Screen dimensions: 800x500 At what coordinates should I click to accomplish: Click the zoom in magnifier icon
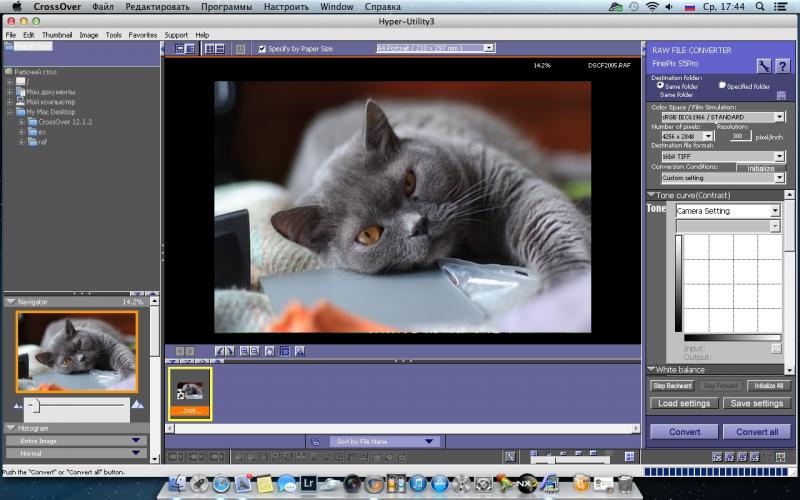[x=244, y=351]
